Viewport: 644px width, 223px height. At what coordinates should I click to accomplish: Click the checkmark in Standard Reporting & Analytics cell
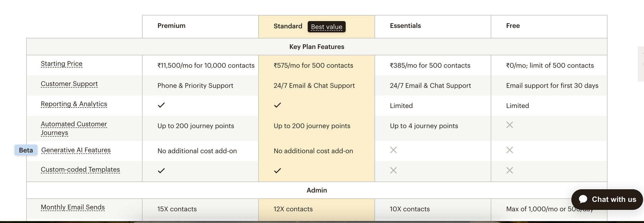pos(277,105)
